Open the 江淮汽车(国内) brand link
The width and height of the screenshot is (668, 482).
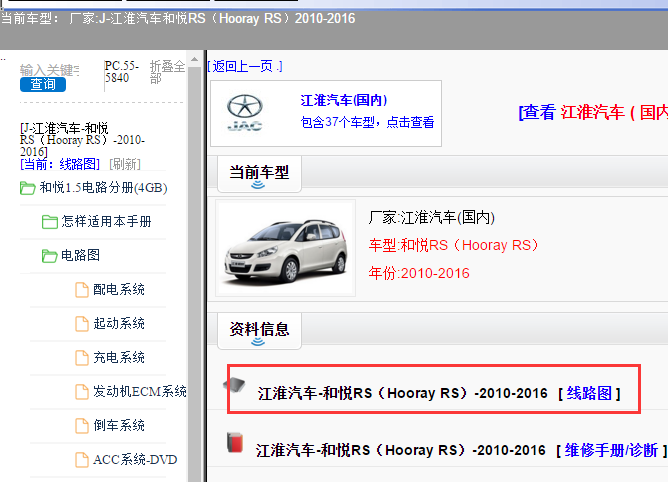click(x=344, y=101)
